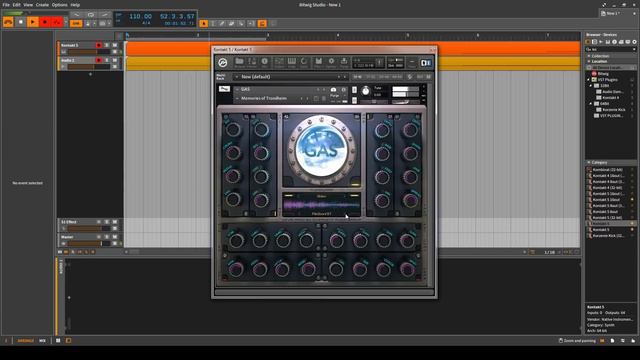Viewport: 640px width, 360px height.
Task: Click the tempo field showing 110.00
Action: pos(140,16)
